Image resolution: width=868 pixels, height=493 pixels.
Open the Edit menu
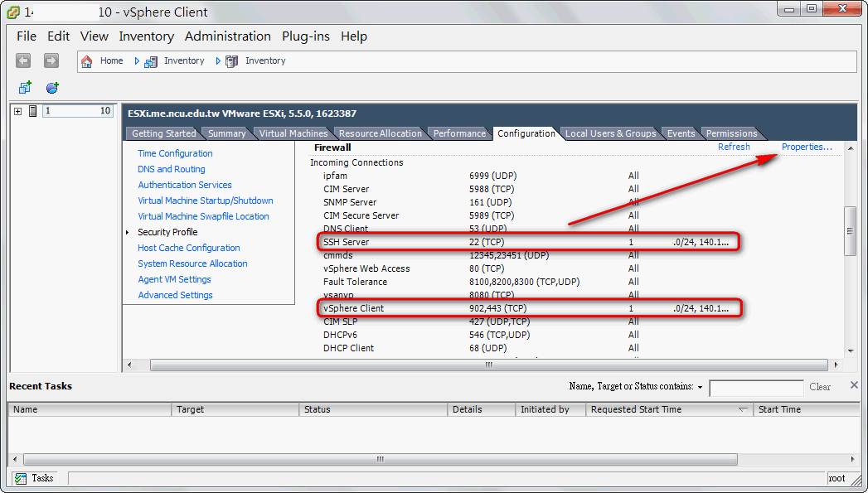pos(58,36)
